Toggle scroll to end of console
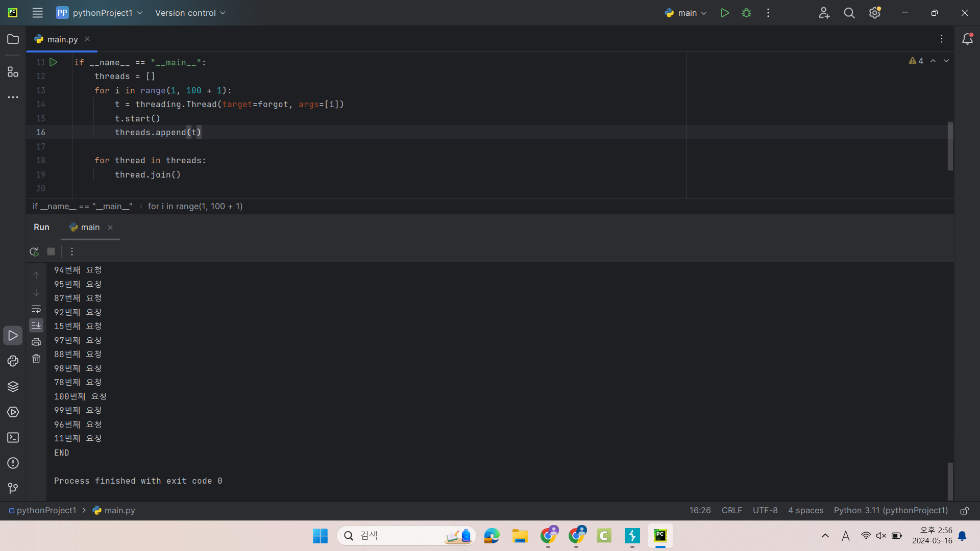980x551 pixels. (36, 325)
